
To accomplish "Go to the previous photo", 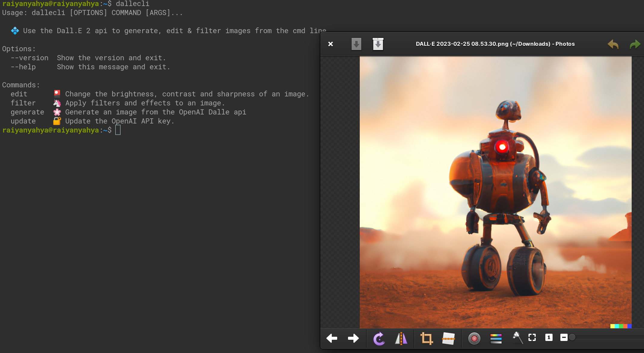I will tap(332, 338).
